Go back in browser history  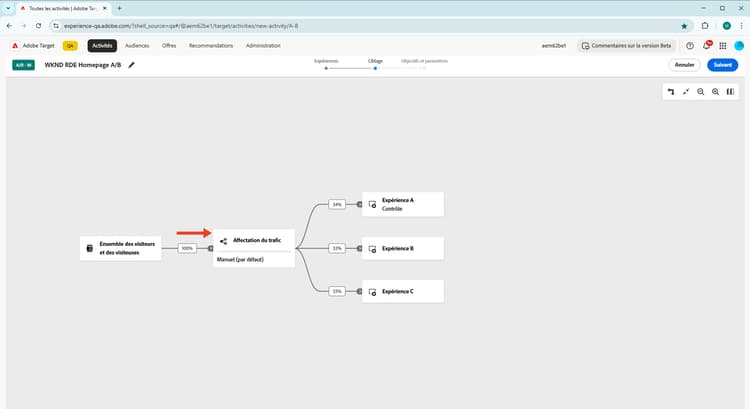pos(9,26)
